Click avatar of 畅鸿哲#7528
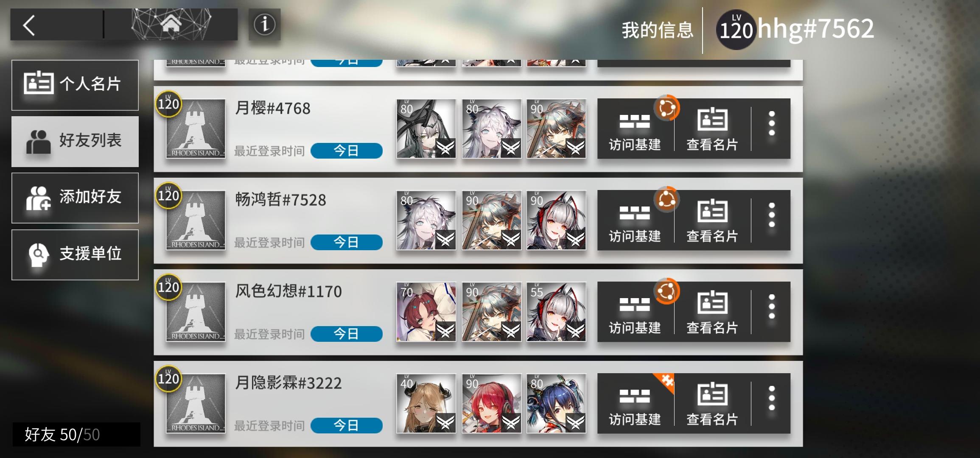The width and height of the screenshot is (980, 458). tap(196, 221)
